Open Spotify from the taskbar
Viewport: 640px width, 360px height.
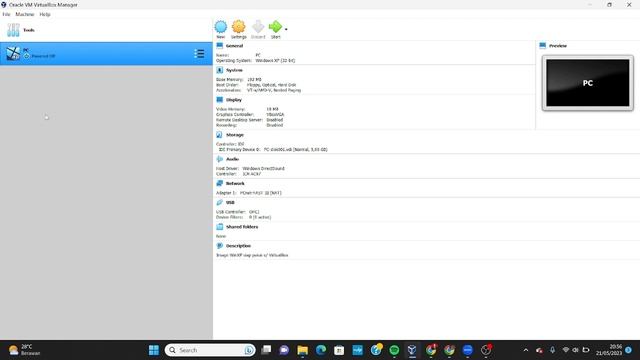coord(394,350)
